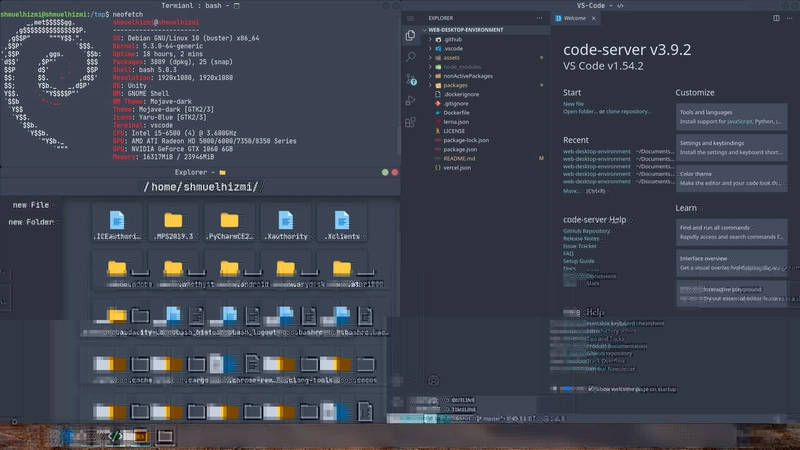Click new Folder in Explorer window
This screenshot has width=800, height=450.
(x=31, y=222)
